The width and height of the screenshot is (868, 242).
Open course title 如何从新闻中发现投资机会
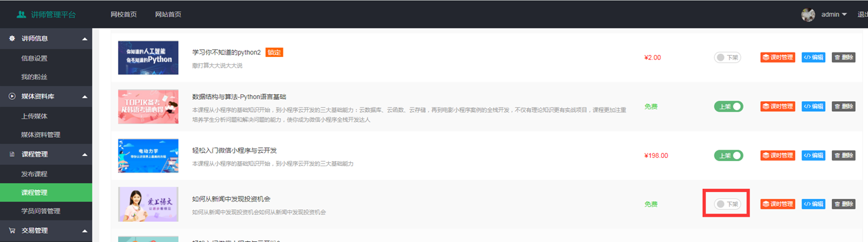click(232, 199)
